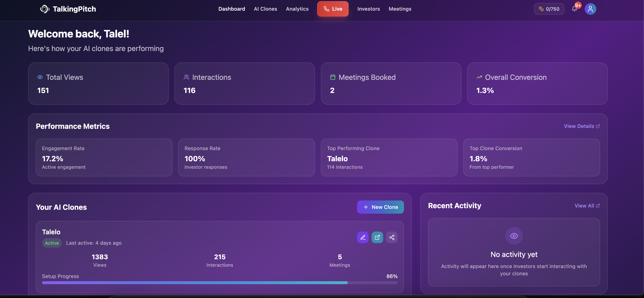Image resolution: width=644 pixels, height=298 pixels.
Task: Click the Response Rate 100% metric
Action: (247, 158)
